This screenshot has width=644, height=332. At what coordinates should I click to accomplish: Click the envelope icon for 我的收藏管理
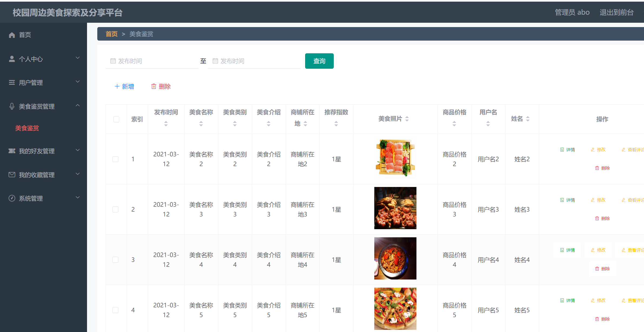[x=12, y=175]
